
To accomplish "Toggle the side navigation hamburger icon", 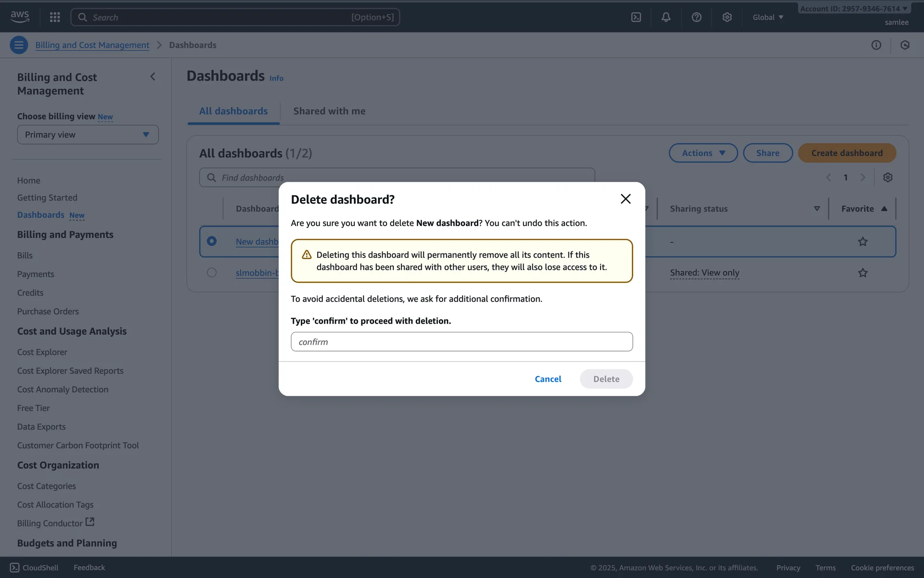I will coord(19,45).
